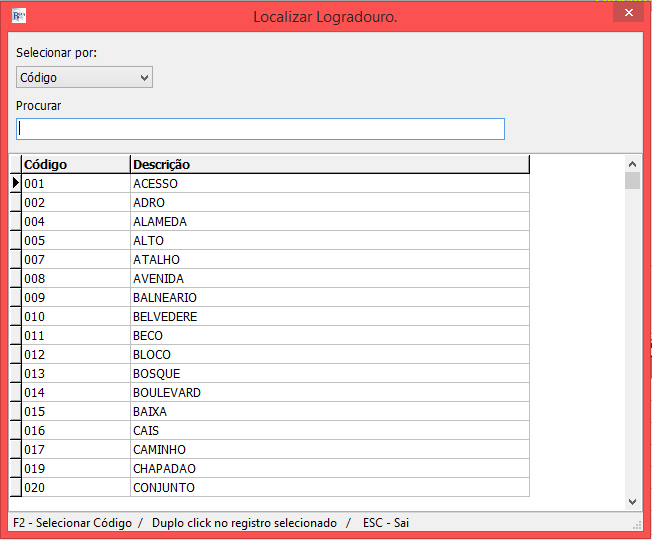Click the Procurar search input field
Viewport: 652px width, 540px height.
(x=260, y=129)
